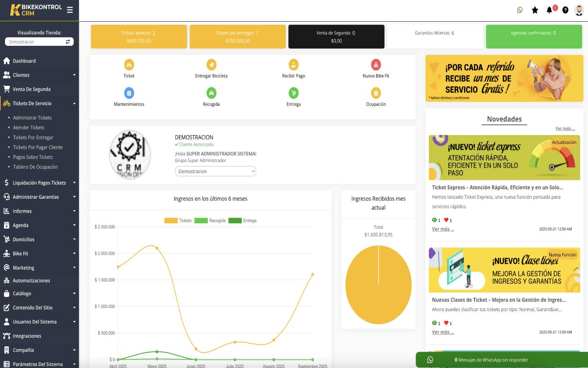The height and width of the screenshot is (368, 588).
Task: Select the Recogida quick action icon
Action: click(x=211, y=92)
